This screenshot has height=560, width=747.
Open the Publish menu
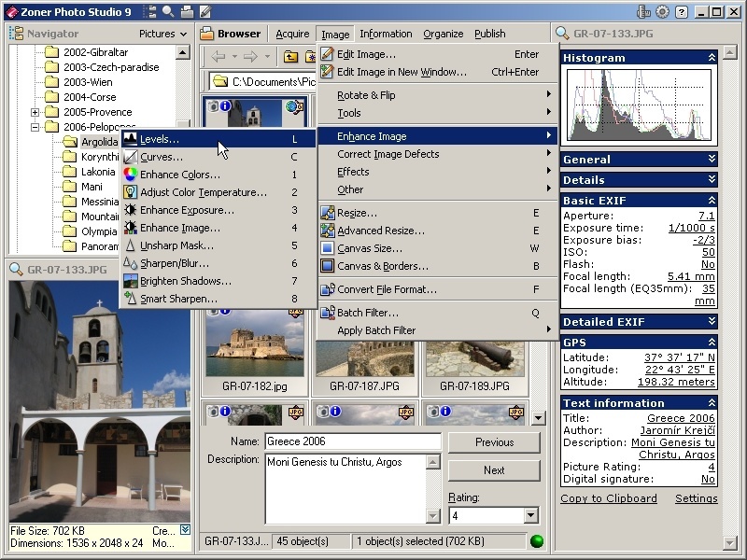pyautogui.click(x=489, y=34)
